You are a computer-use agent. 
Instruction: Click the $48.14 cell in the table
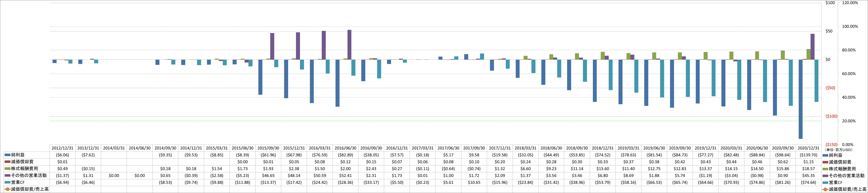click(294, 176)
